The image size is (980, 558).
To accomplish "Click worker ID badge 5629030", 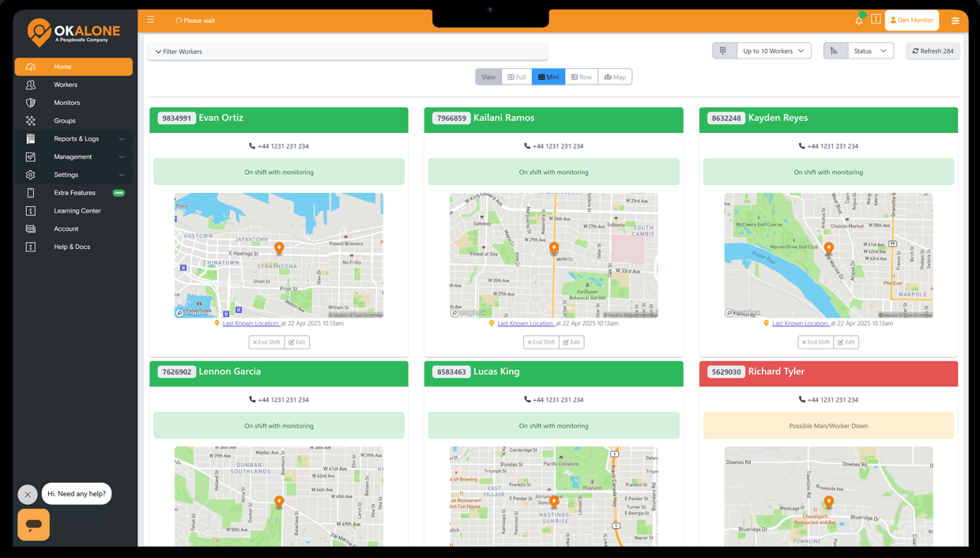I will (x=726, y=372).
